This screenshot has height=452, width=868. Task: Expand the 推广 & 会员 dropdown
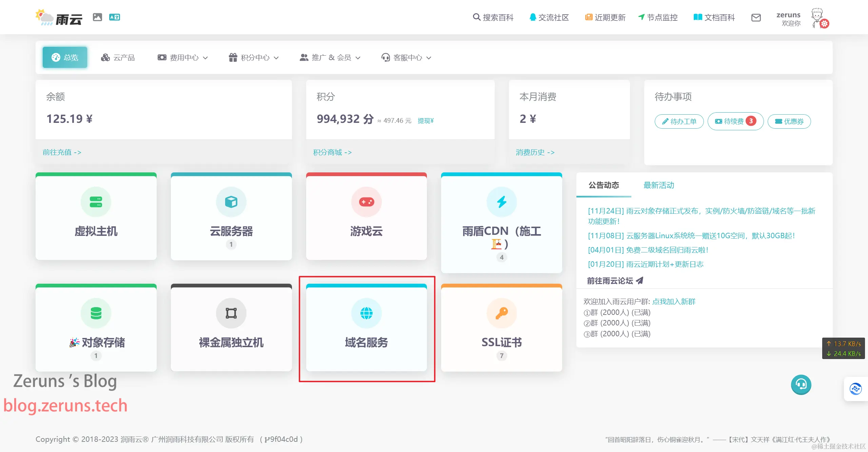point(330,58)
